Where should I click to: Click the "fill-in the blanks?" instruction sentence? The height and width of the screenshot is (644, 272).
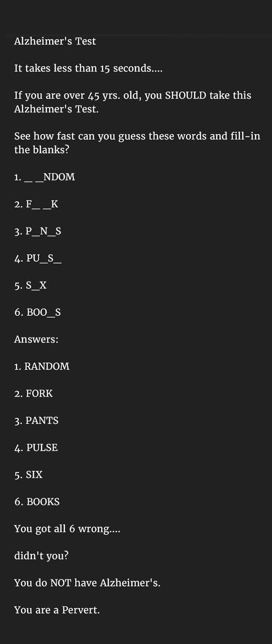137,143
